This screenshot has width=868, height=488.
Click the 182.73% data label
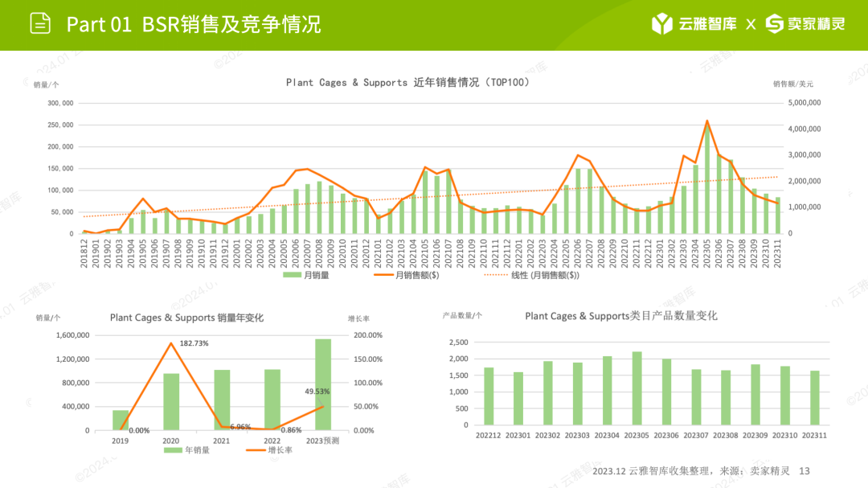point(194,343)
